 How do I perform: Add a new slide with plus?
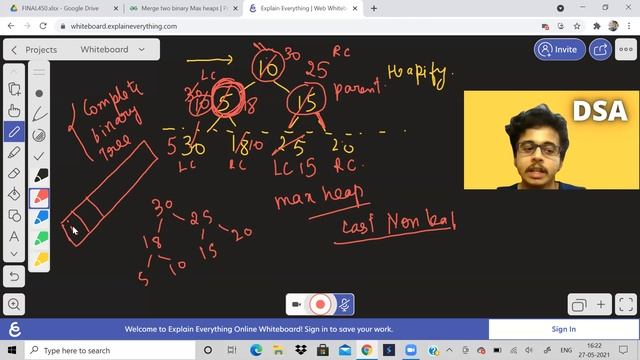click(601, 304)
